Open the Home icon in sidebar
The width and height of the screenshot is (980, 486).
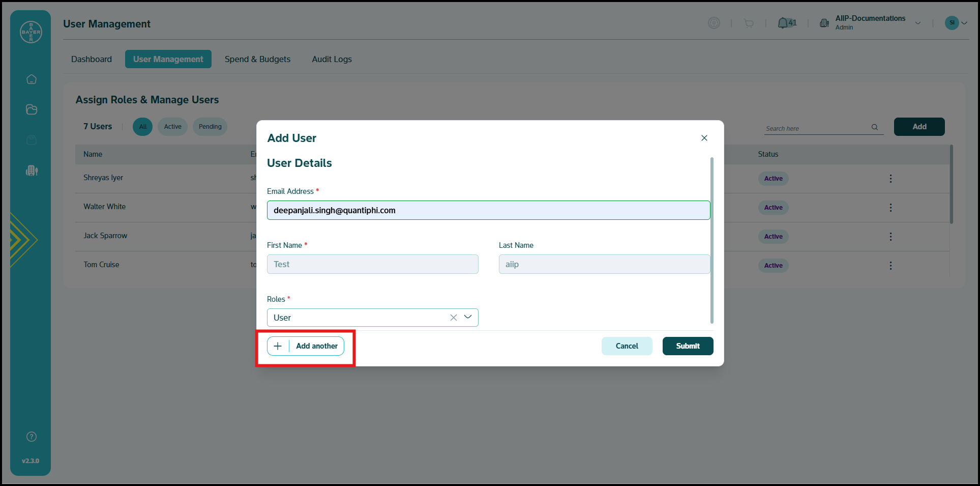pos(32,79)
